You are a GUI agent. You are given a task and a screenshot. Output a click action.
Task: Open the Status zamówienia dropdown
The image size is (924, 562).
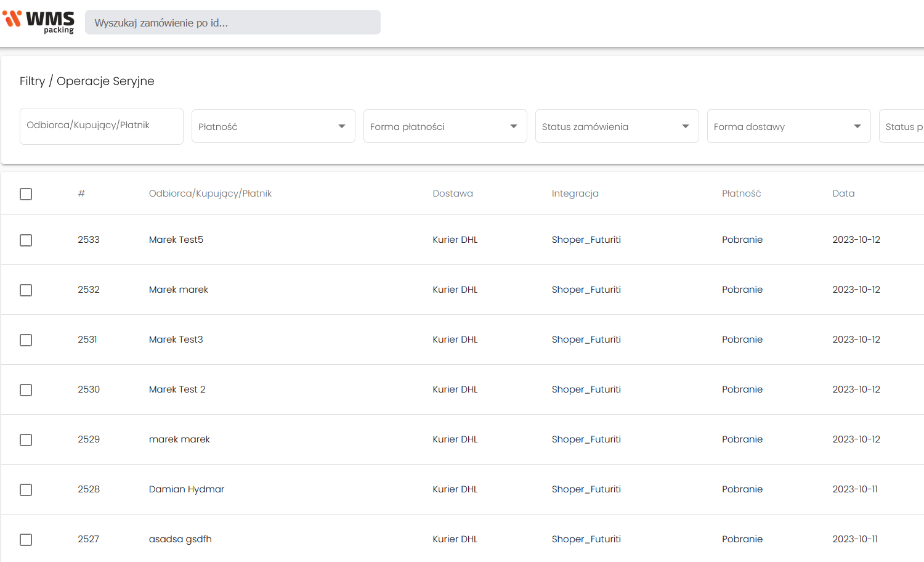click(617, 126)
